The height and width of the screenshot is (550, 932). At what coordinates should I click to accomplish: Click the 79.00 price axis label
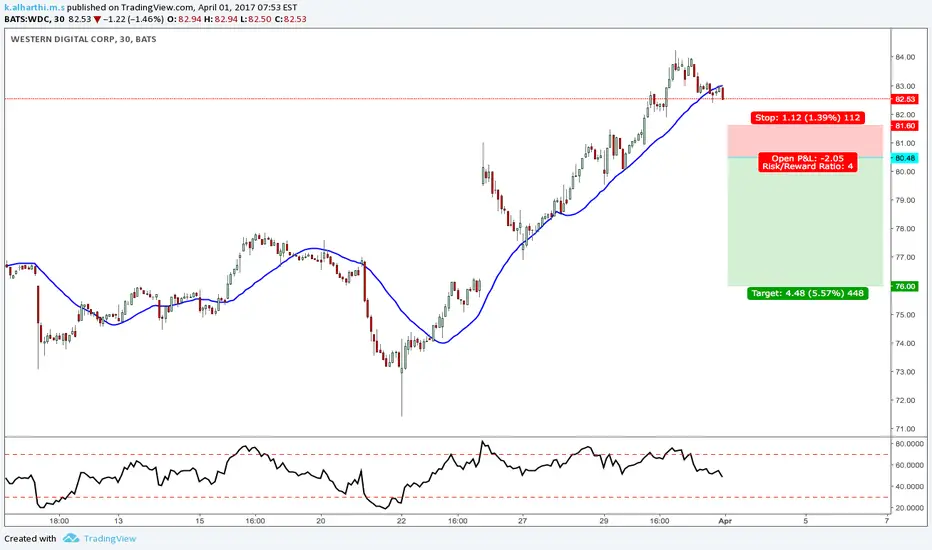point(905,200)
